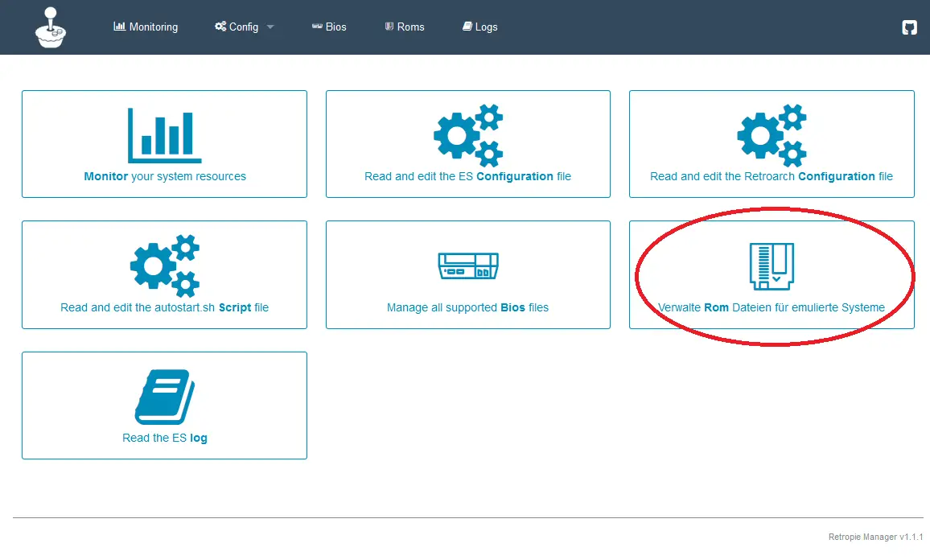Open Logs in the navbar
930x560 pixels.
pos(479,27)
